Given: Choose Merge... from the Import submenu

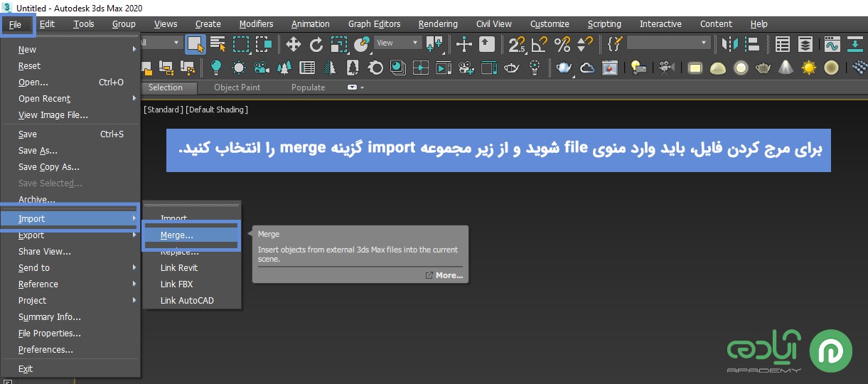Looking at the screenshot, I should click(x=192, y=235).
